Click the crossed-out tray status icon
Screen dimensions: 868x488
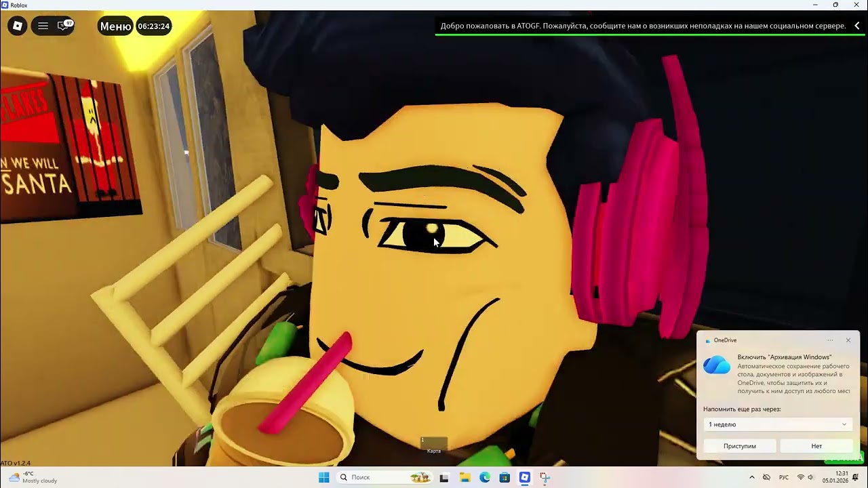tap(767, 477)
